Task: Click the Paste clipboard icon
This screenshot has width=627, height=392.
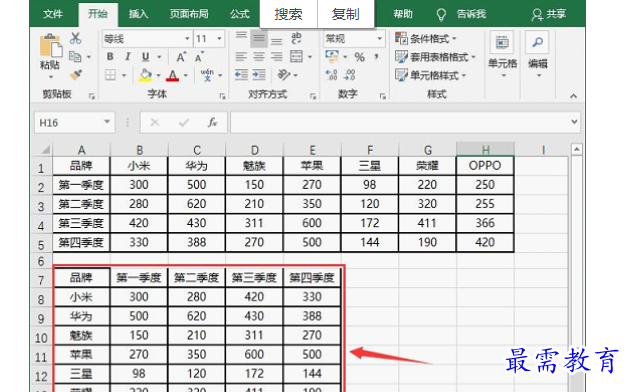Action: (51, 46)
